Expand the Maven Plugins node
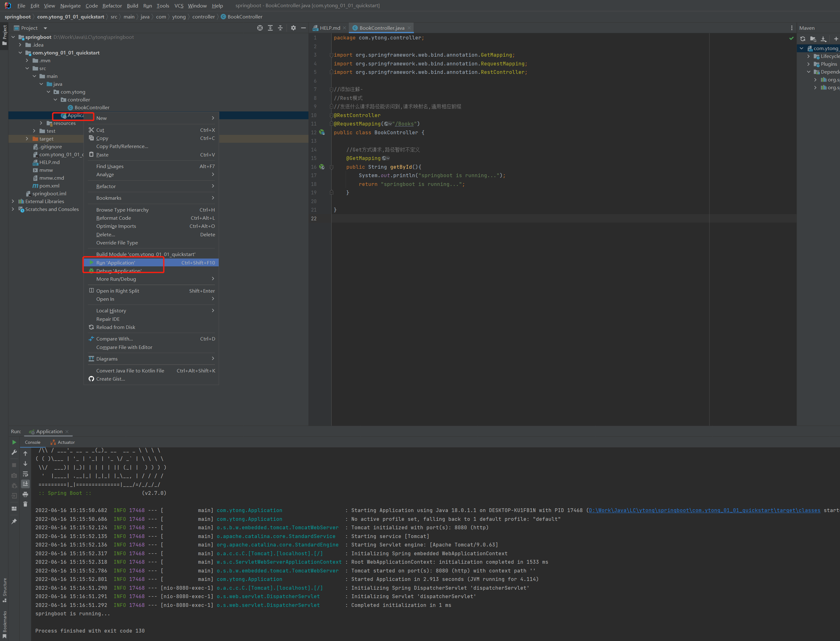Screen dimensions: 840x641 click(808, 64)
